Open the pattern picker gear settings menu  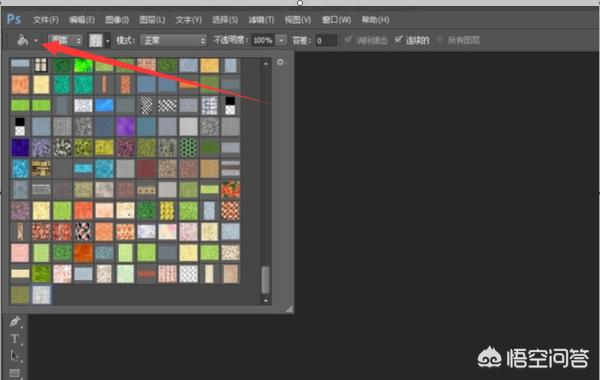[280, 62]
